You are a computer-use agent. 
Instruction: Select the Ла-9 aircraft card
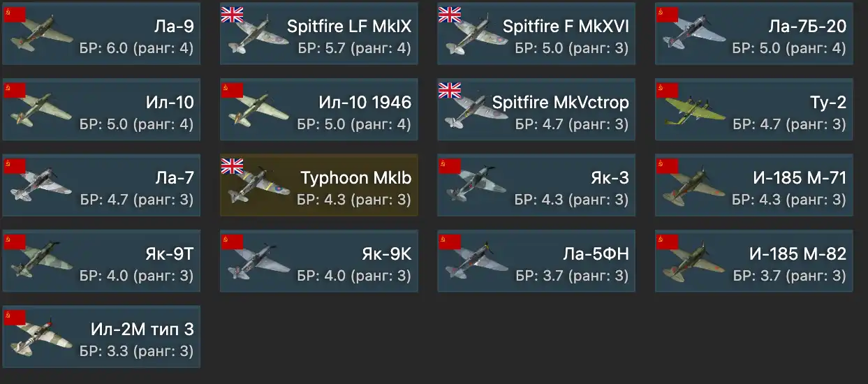[101, 34]
